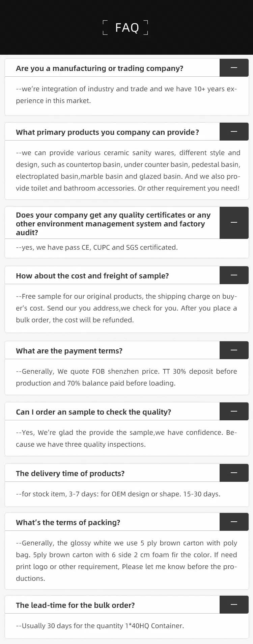Viewport: 253px width, 644px height.
Task: Collapse the primary products answer
Action: [x=234, y=131]
